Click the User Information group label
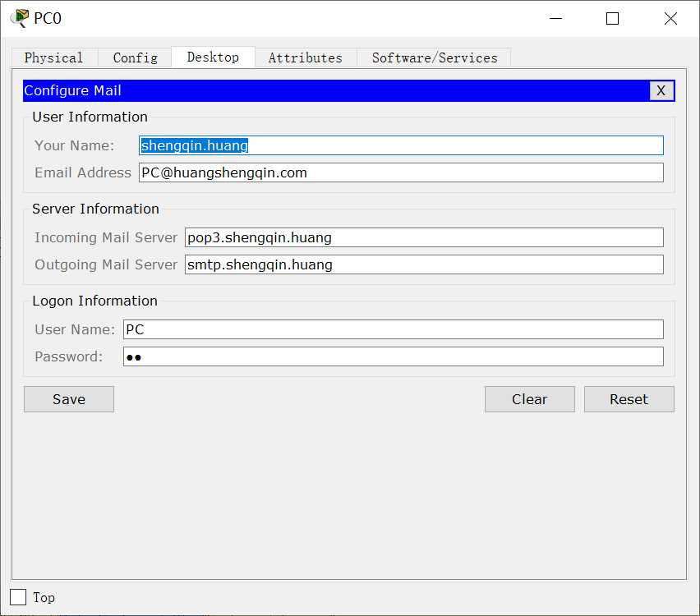700x616 pixels. pos(90,117)
